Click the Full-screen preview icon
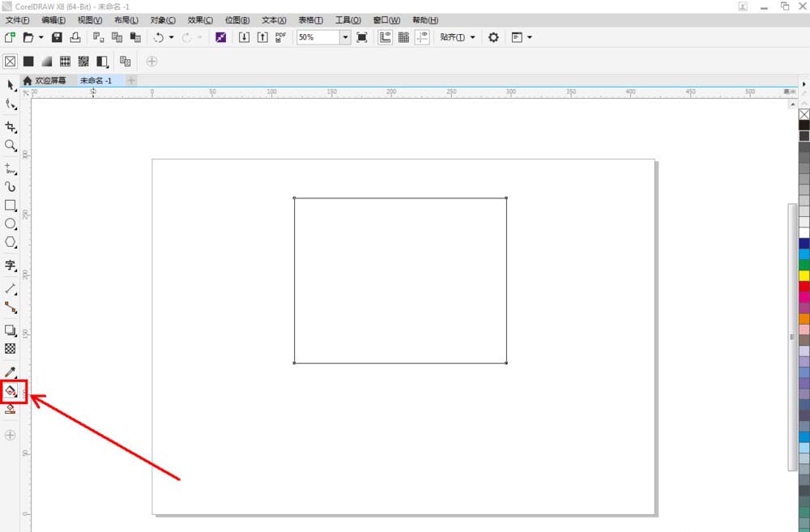Image resolution: width=810 pixels, height=532 pixels. [x=362, y=37]
